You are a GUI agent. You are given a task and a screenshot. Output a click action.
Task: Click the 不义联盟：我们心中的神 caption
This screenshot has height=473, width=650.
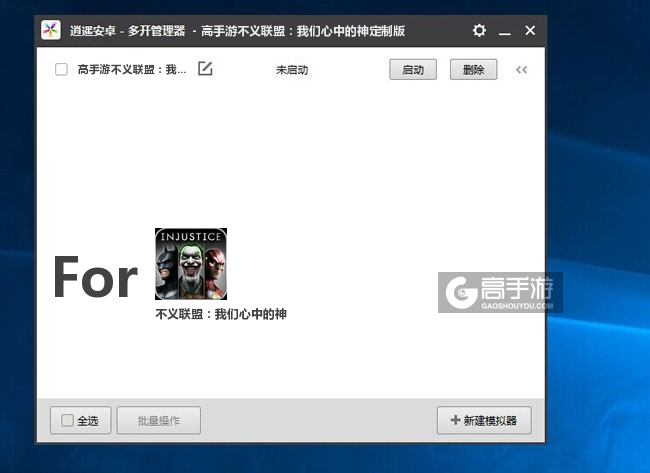tap(221, 314)
